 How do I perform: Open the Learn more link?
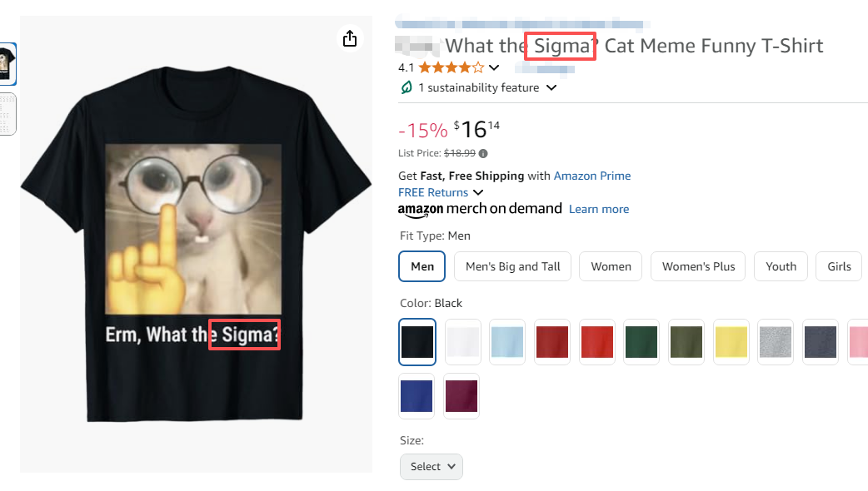coord(598,209)
